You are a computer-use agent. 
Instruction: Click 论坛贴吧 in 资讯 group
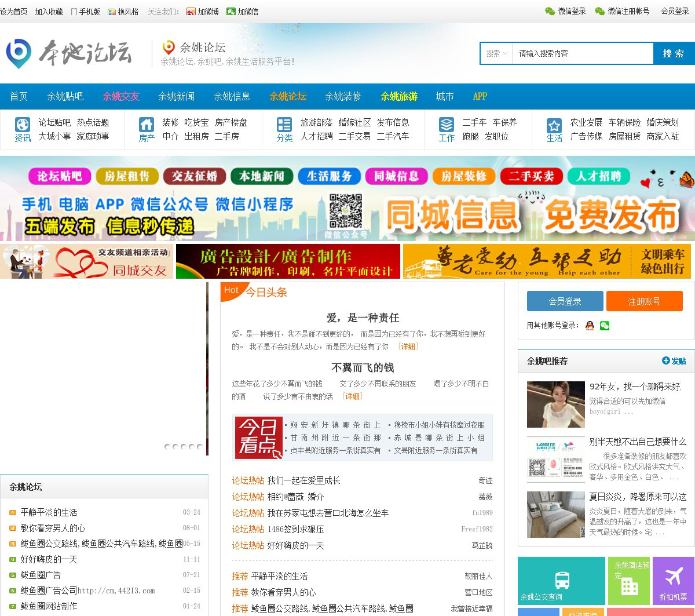pyautogui.click(x=54, y=122)
